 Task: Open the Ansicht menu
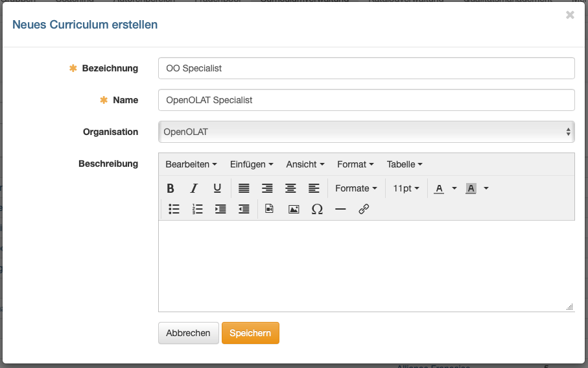[x=305, y=164]
